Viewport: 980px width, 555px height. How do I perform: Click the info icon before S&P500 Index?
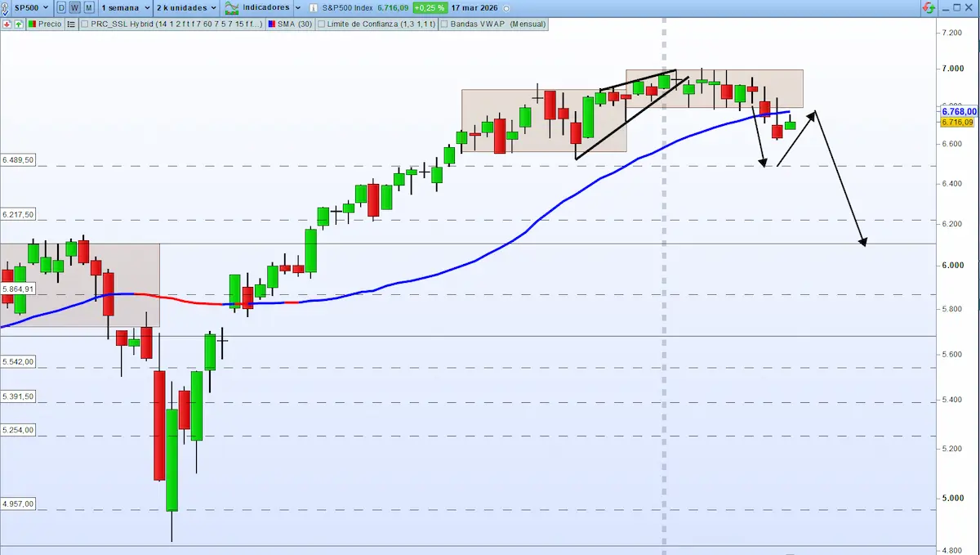(x=313, y=7)
